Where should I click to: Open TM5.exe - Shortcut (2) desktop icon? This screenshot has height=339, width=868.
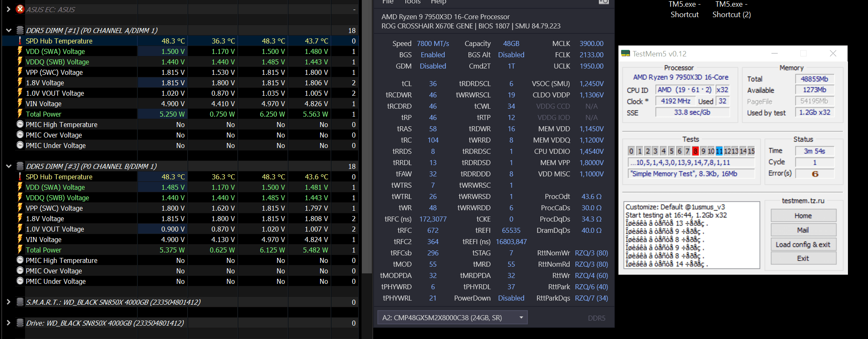732,9
